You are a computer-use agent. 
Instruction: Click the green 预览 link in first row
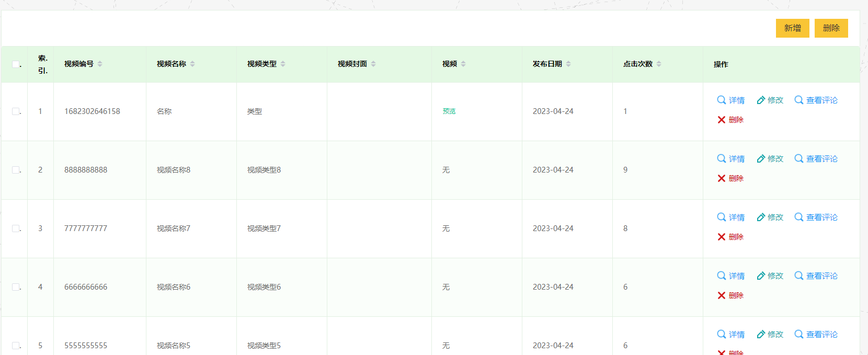tap(449, 111)
